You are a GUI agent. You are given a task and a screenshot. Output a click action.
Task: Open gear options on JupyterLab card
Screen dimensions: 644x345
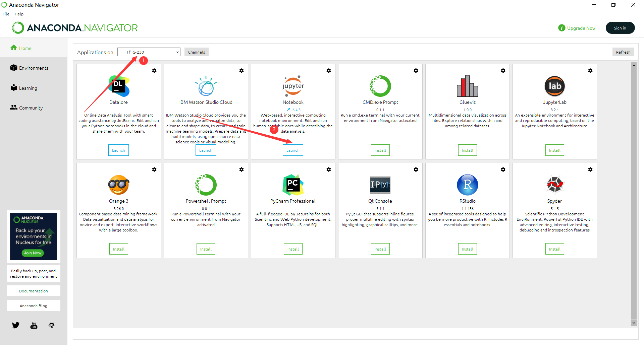point(590,71)
